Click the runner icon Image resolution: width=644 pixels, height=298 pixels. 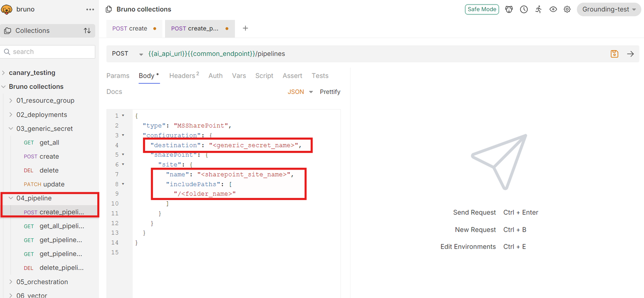pos(538,9)
